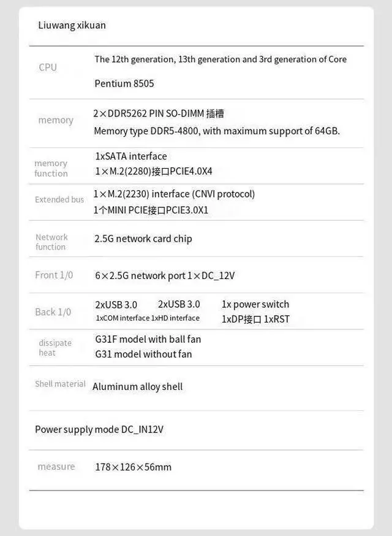
Task: Select the M.2(2280) PCIE4.0X4 line
Action: pos(154,171)
